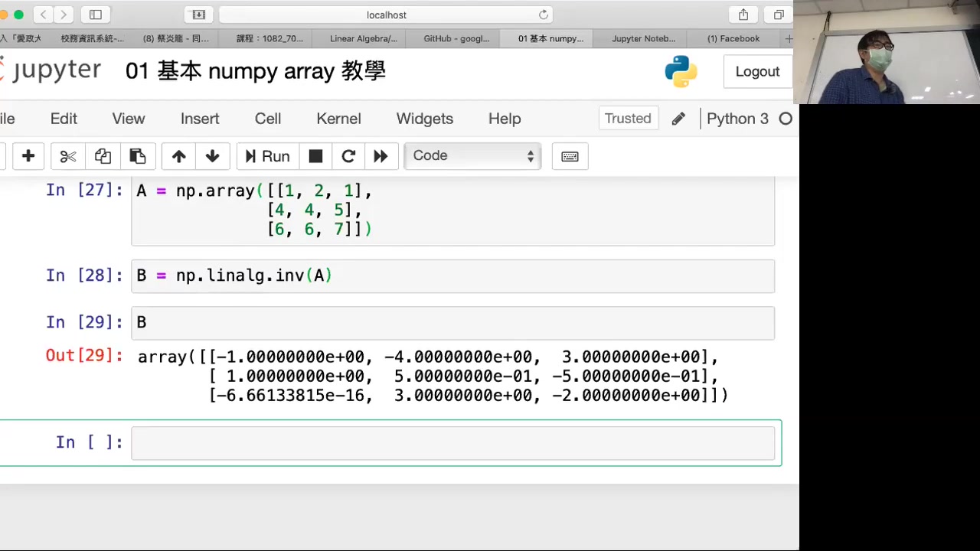Move selected cell up
Image resolution: width=980 pixels, height=551 pixels.
pyautogui.click(x=178, y=156)
